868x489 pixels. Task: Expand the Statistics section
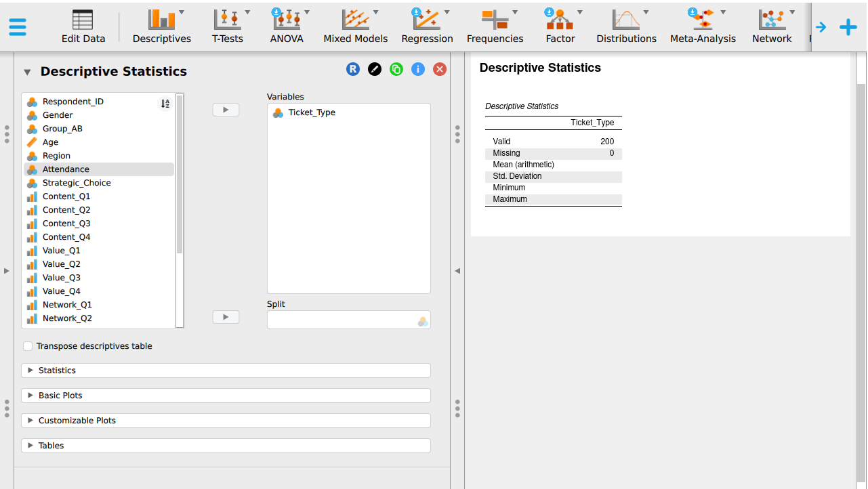point(226,370)
